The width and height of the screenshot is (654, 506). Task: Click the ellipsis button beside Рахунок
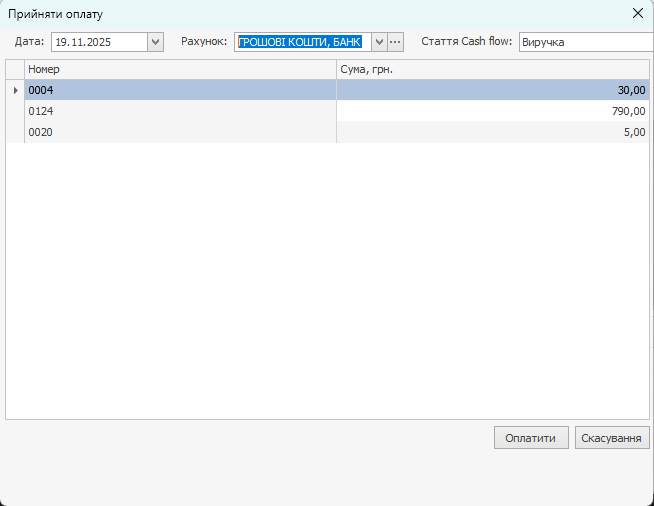(x=395, y=42)
